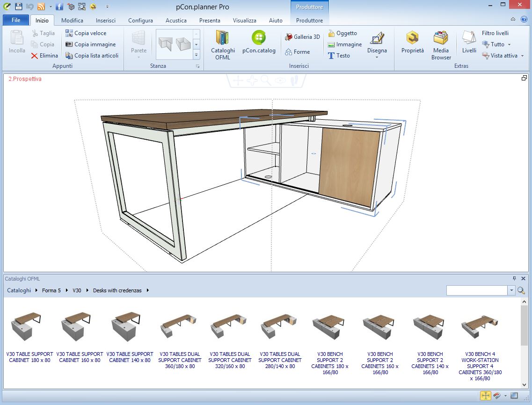The width and height of the screenshot is (532, 405).
Task: Switch to the Configura tab
Action: coord(140,21)
